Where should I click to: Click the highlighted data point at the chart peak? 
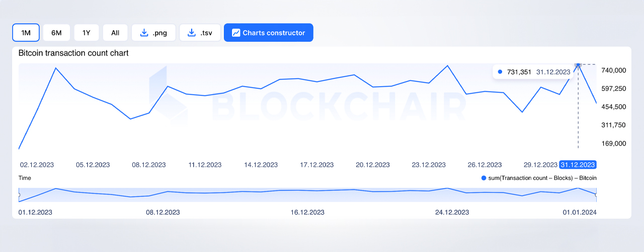[578, 65]
